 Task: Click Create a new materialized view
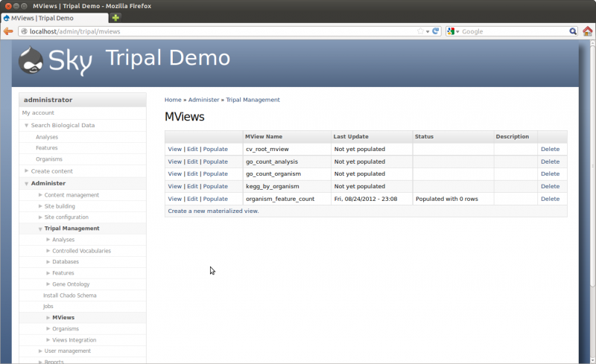click(213, 211)
